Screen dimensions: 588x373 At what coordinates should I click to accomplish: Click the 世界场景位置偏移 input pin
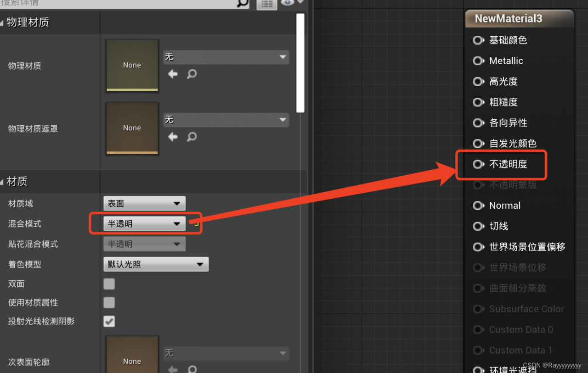479,247
